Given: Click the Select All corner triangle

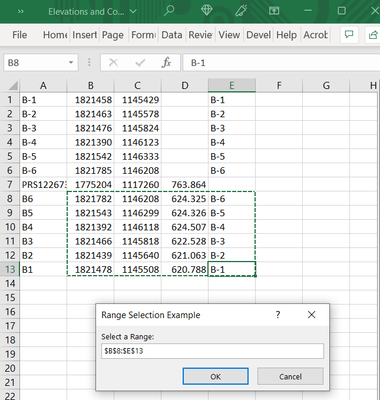Looking at the screenshot, I should [x=13, y=86].
